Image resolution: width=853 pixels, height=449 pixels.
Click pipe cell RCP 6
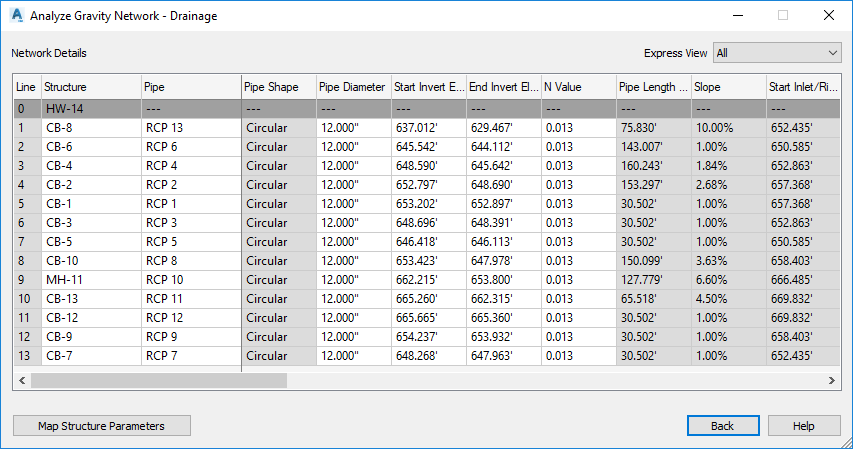coord(191,147)
